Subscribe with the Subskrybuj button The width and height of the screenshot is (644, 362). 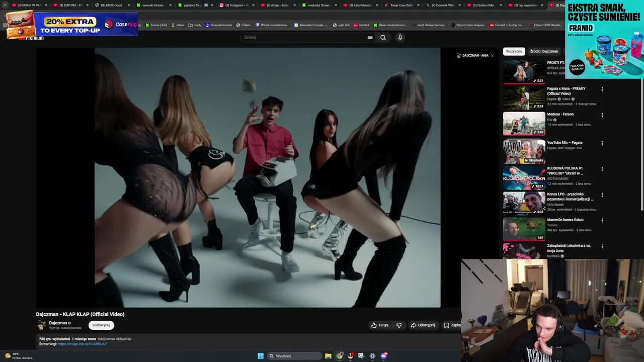click(101, 325)
